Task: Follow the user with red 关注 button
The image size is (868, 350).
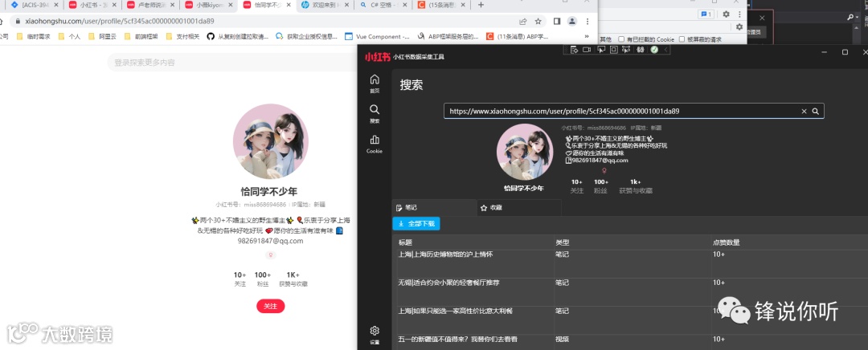Action: [x=271, y=307]
